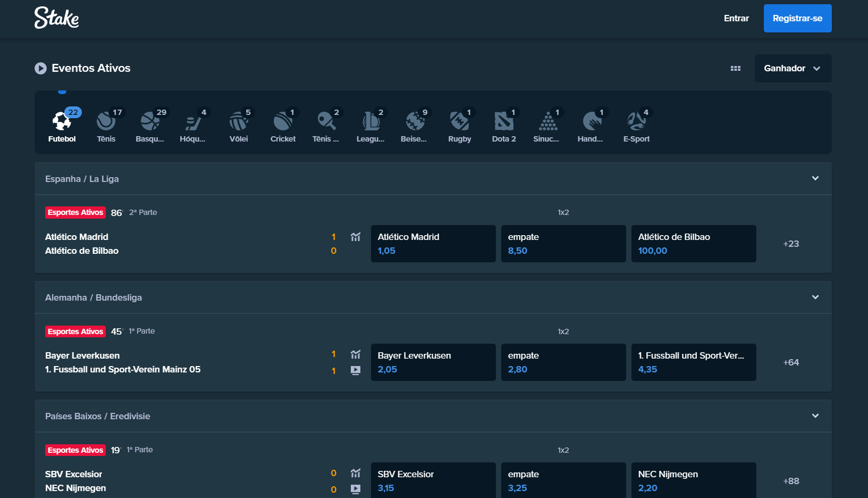This screenshot has height=498, width=868.
Task: Click the Registrar-se button
Action: [x=797, y=18]
